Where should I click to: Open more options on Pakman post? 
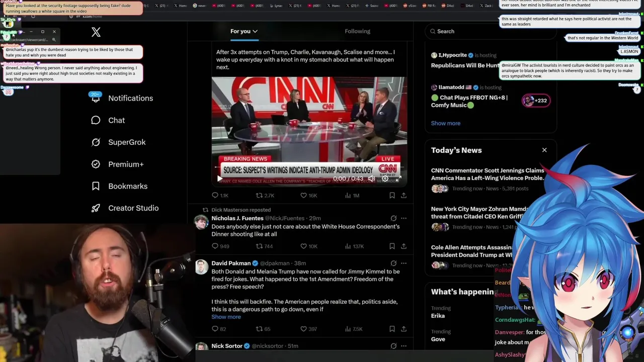click(x=404, y=263)
